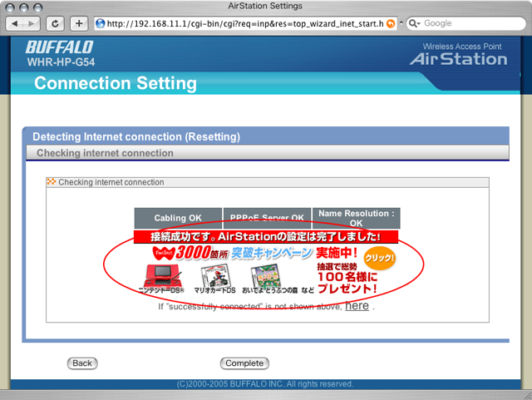Reload the AirStation settings page

(55, 23)
